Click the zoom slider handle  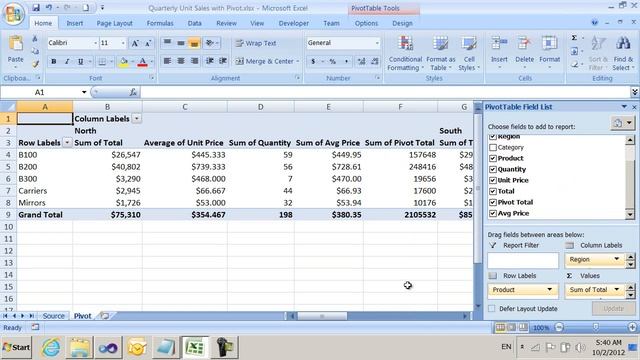pyautogui.click(x=596, y=327)
